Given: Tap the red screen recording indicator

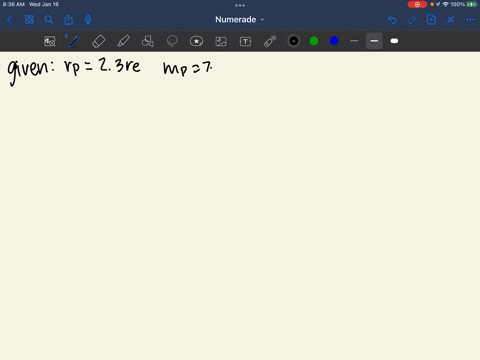Looking at the screenshot, I should click(417, 4).
